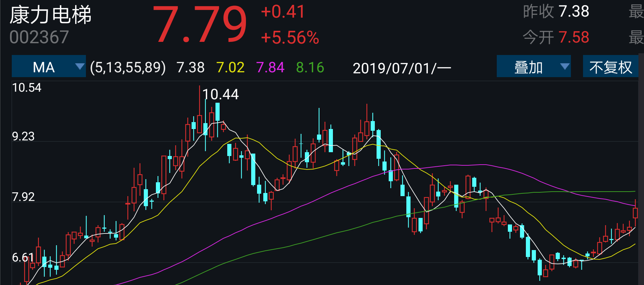Select the MA parameters (5,13,55,89) text
Image resolution: width=644 pixels, height=285 pixels.
coord(128,67)
